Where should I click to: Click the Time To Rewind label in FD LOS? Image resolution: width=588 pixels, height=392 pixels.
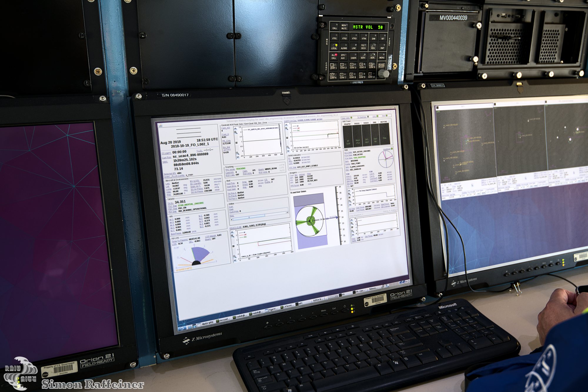coord(180,240)
